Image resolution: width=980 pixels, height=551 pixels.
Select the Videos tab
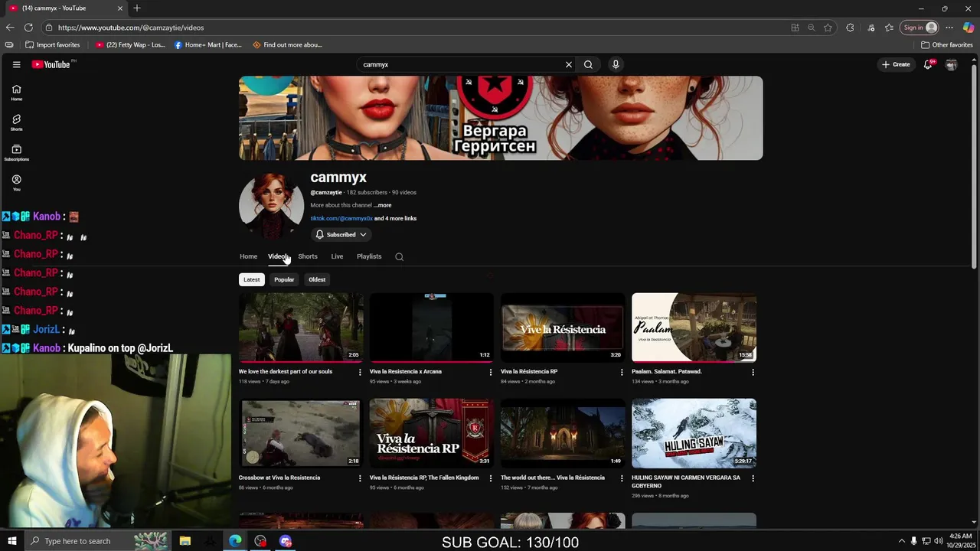point(277,256)
